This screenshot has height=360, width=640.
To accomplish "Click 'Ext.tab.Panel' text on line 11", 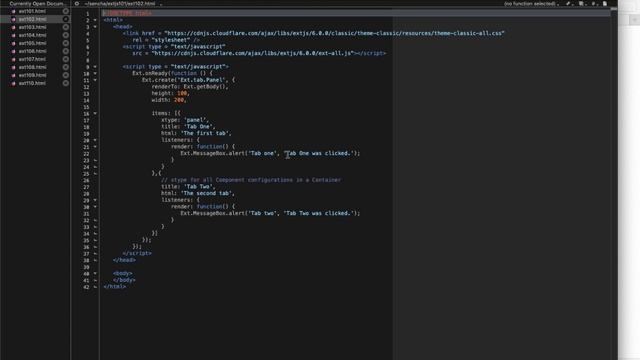I will 202,80.
